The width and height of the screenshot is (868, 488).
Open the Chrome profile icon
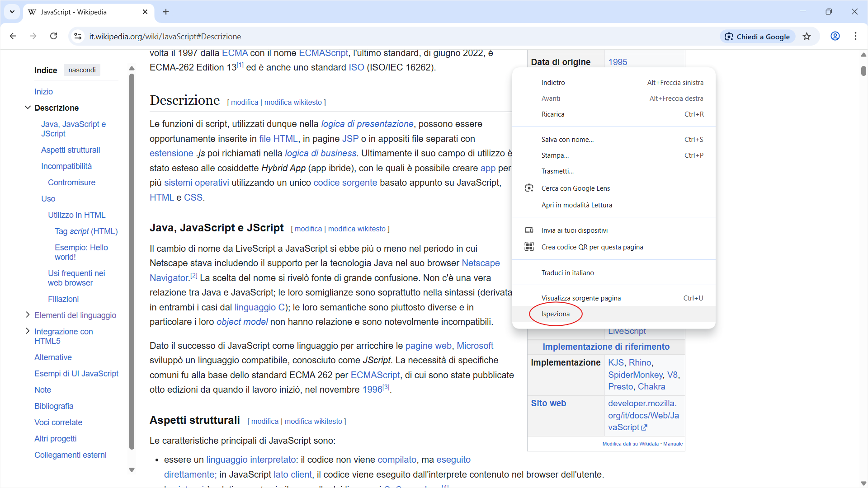835,36
